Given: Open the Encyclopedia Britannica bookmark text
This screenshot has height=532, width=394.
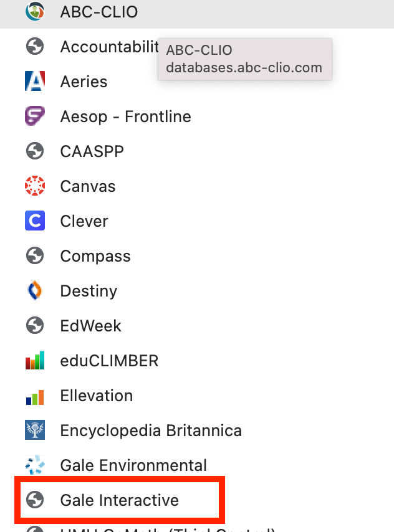Looking at the screenshot, I should coord(151,431).
